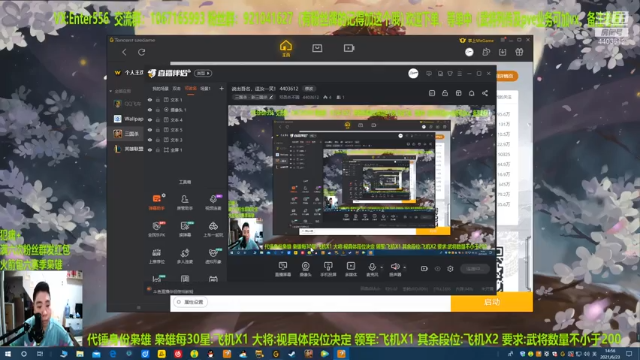Click the orange 启动 launch button

click(491, 302)
